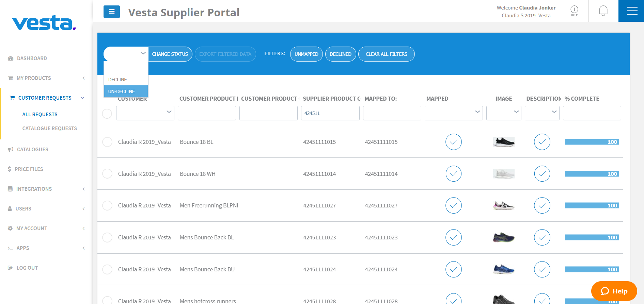Apply the Declined filter
The image size is (644, 304).
[x=341, y=54]
